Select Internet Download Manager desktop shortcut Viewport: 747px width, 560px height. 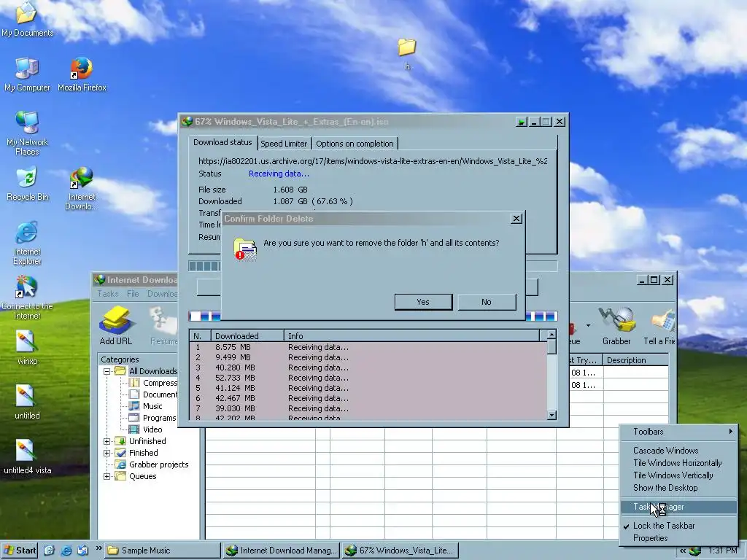(82, 189)
